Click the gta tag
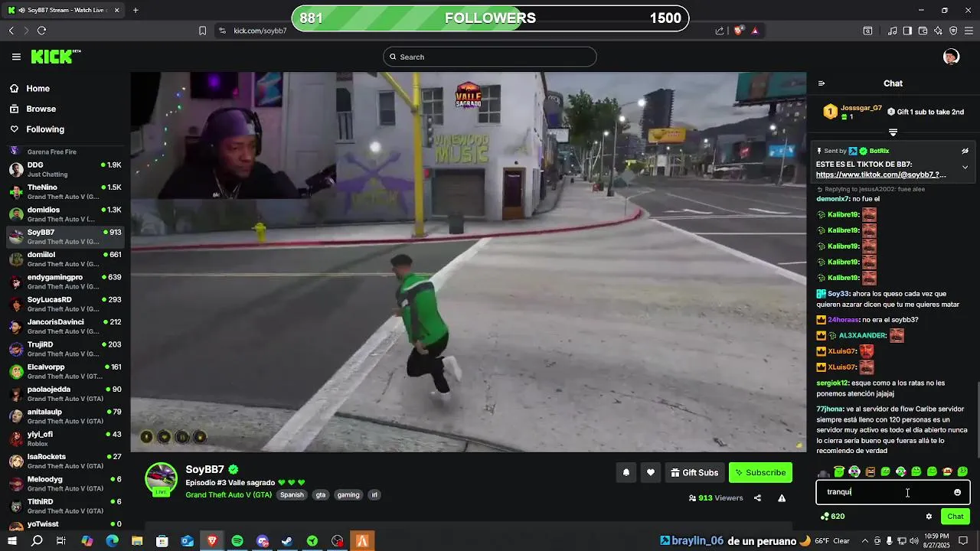 321,495
